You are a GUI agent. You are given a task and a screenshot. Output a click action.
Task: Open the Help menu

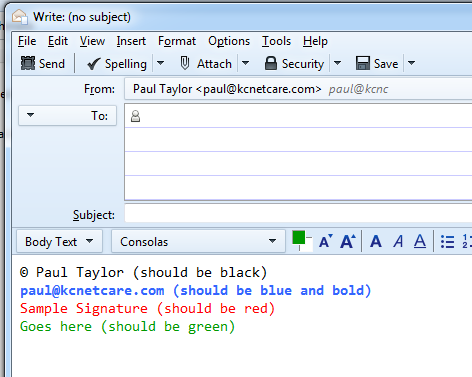pos(315,41)
